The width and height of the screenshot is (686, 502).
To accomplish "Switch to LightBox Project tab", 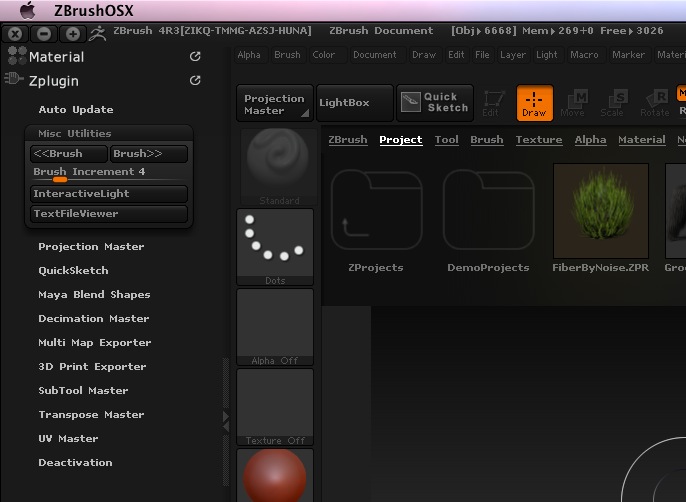I will point(401,140).
